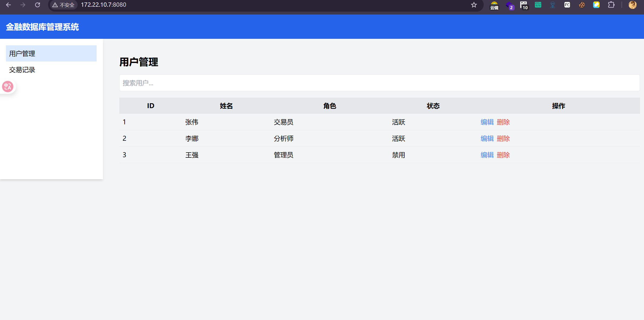Screen dimensions: 644x320
Task: Open the green code-window extension
Action: [538, 5]
